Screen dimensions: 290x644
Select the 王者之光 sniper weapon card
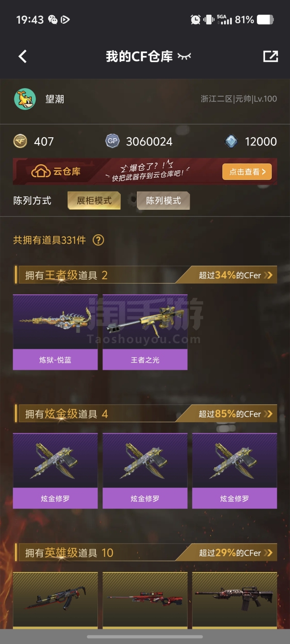click(145, 332)
